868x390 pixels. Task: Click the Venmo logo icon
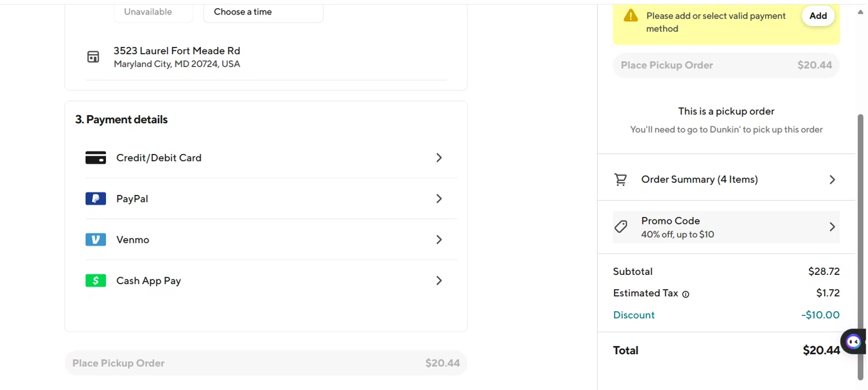(95, 240)
